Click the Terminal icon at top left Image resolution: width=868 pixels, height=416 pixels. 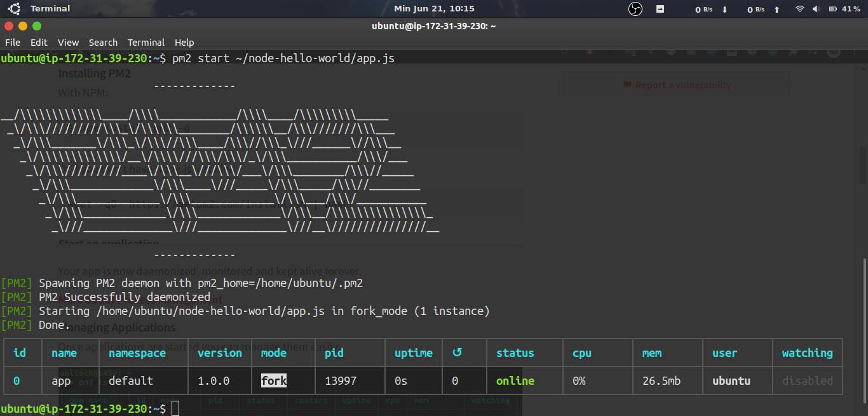(x=14, y=8)
